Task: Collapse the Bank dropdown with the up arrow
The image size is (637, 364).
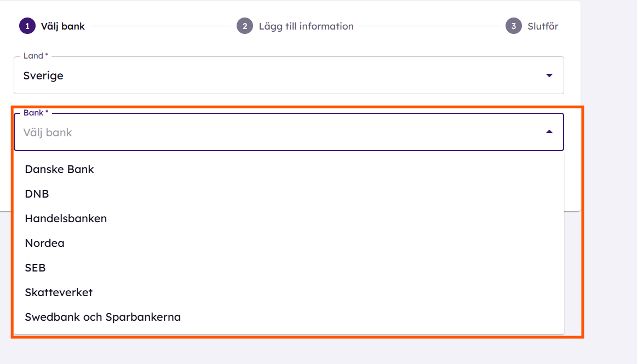Action: pos(549,131)
